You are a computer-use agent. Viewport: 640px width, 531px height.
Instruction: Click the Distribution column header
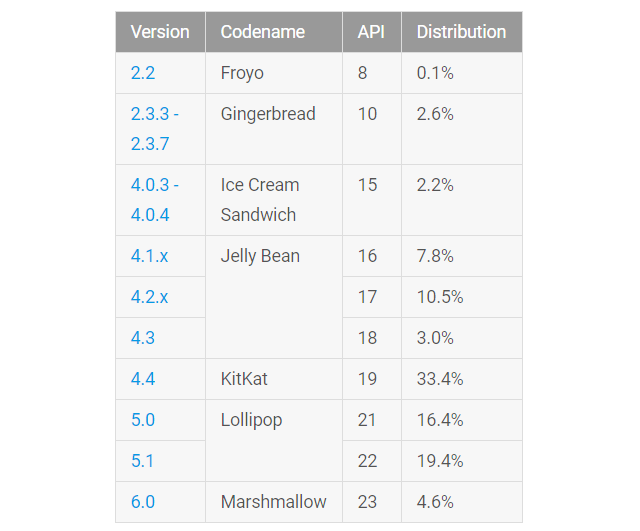point(461,32)
